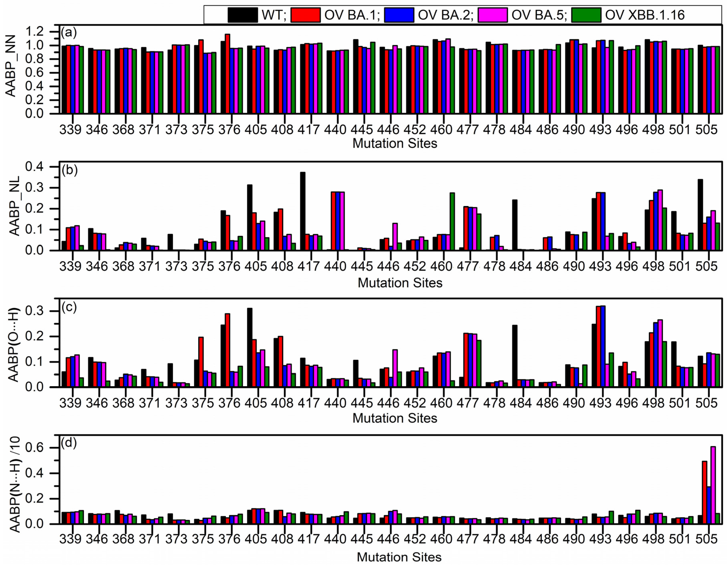The height and width of the screenshot is (566, 728).
Task: Click the tall magenta bar at 505 in panel (d)
Action: coord(713,485)
